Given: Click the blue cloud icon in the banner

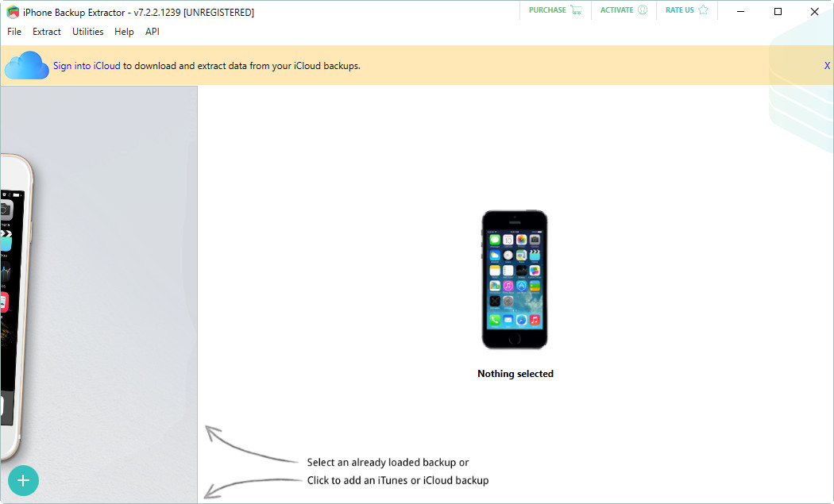Looking at the screenshot, I should click(x=26, y=65).
